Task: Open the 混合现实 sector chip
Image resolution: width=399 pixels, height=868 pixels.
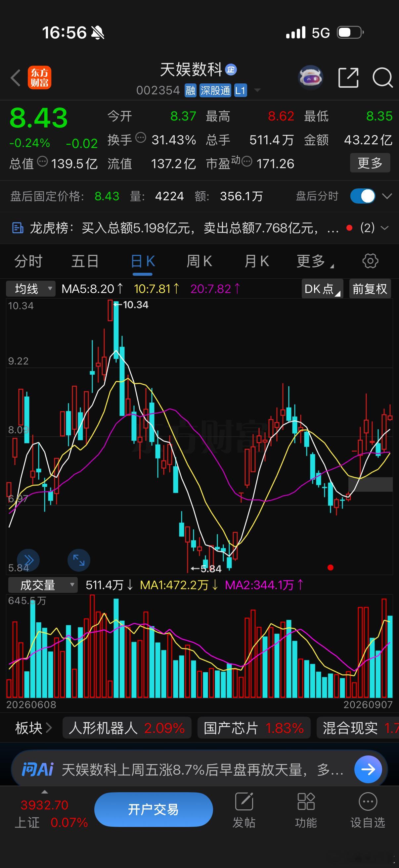Action: (358, 728)
